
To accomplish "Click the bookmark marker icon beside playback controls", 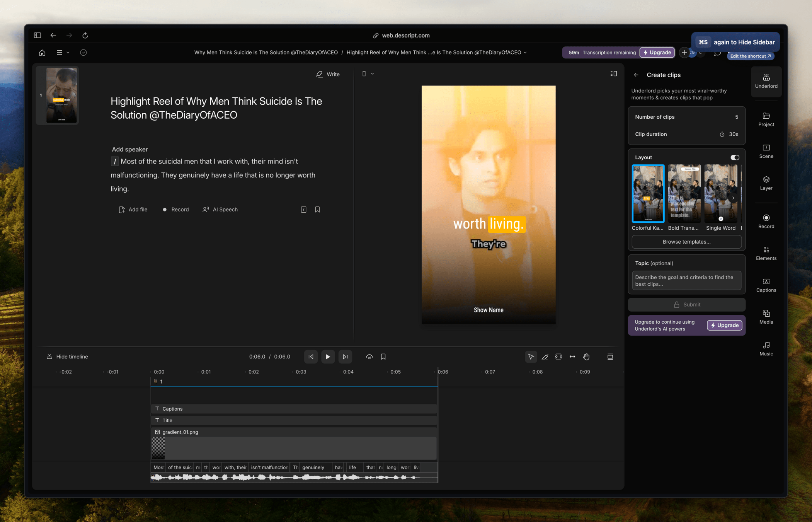I will pyautogui.click(x=383, y=357).
